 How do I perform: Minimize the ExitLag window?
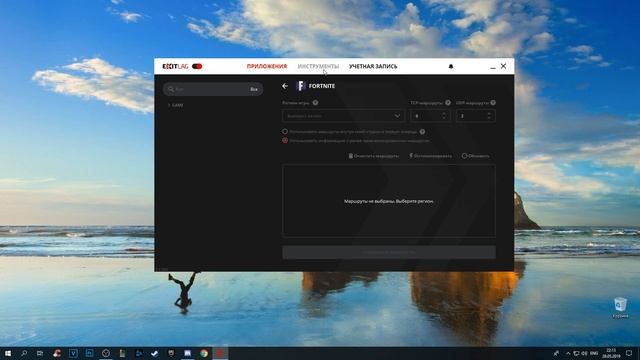pyautogui.click(x=493, y=67)
